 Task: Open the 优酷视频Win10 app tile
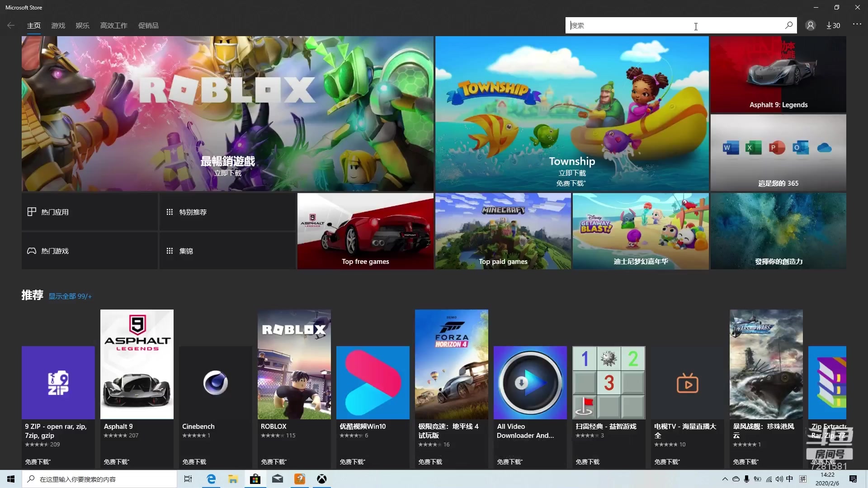[373, 383]
